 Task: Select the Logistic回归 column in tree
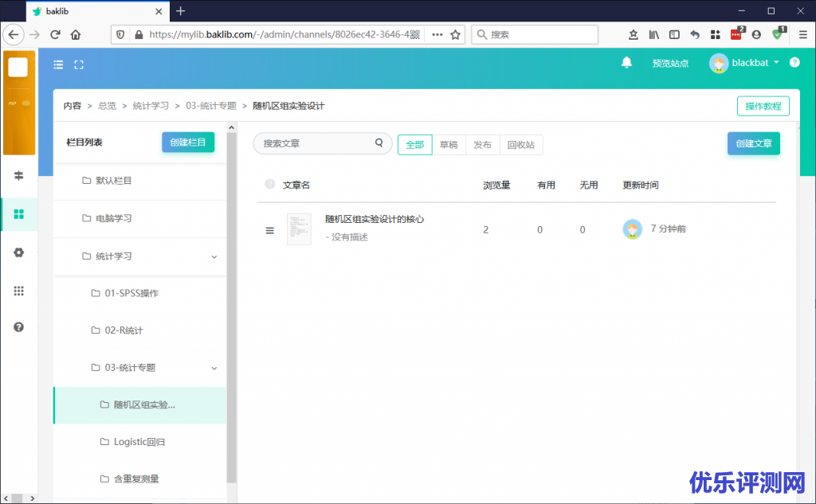[x=139, y=442]
